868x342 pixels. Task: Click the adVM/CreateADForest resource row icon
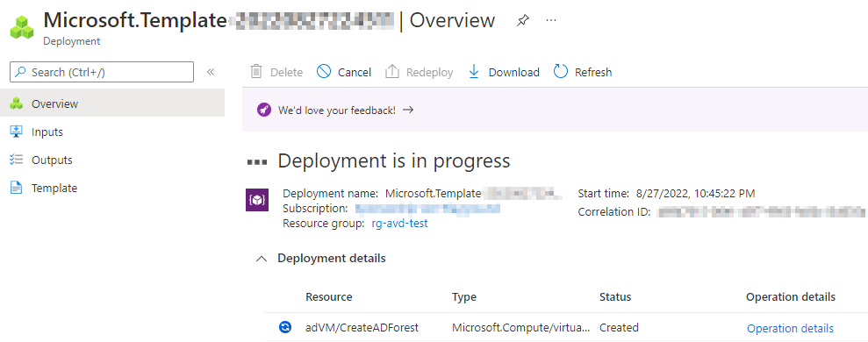(x=284, y=328)
